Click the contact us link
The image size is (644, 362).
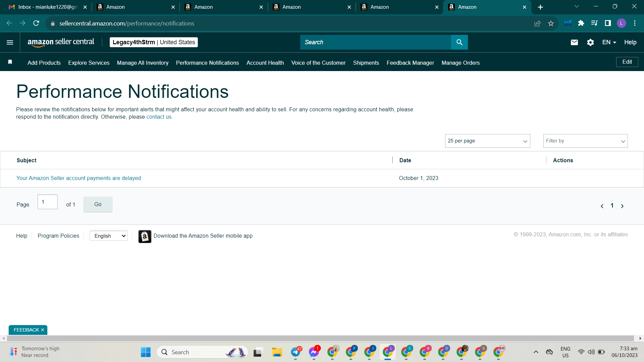(x=159, y=117)
